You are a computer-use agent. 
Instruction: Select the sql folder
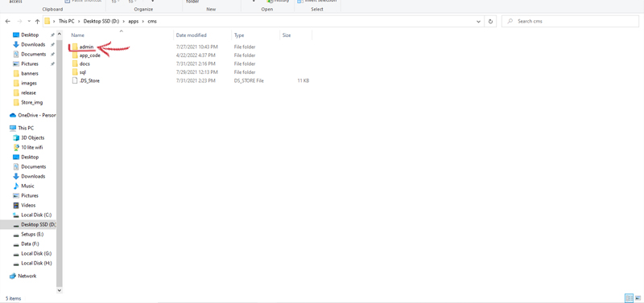tap(83, 72)
